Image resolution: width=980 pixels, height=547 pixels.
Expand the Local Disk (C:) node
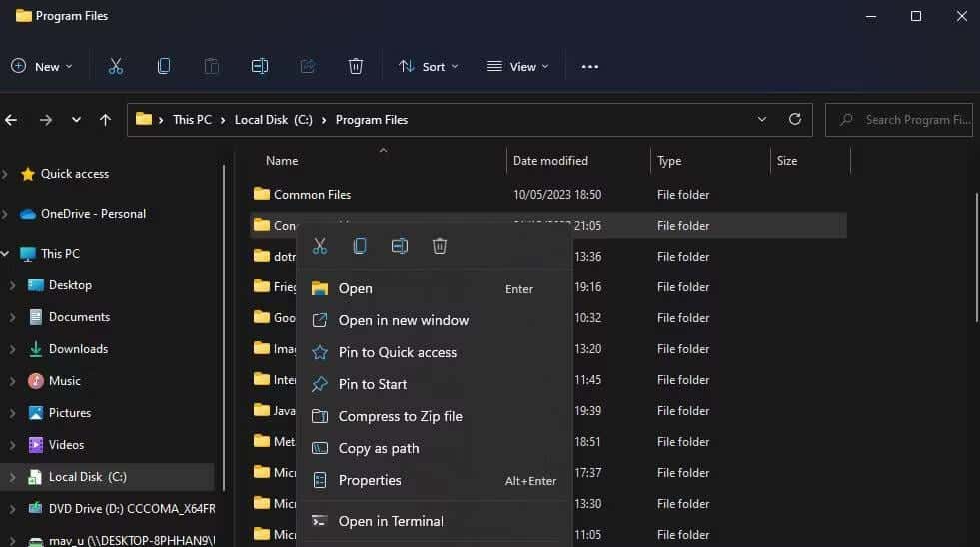coord(12,477)
